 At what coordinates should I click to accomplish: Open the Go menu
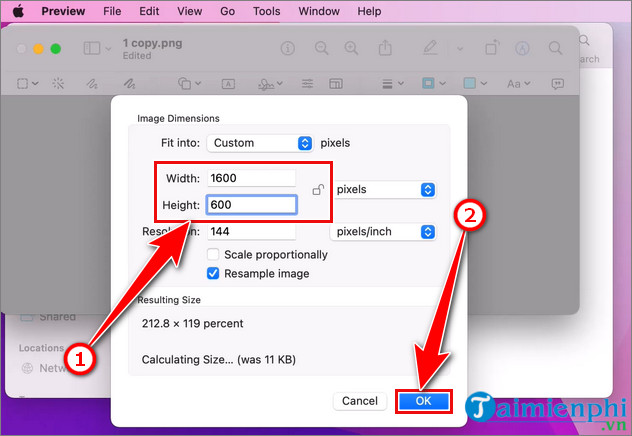pos(227,11)
